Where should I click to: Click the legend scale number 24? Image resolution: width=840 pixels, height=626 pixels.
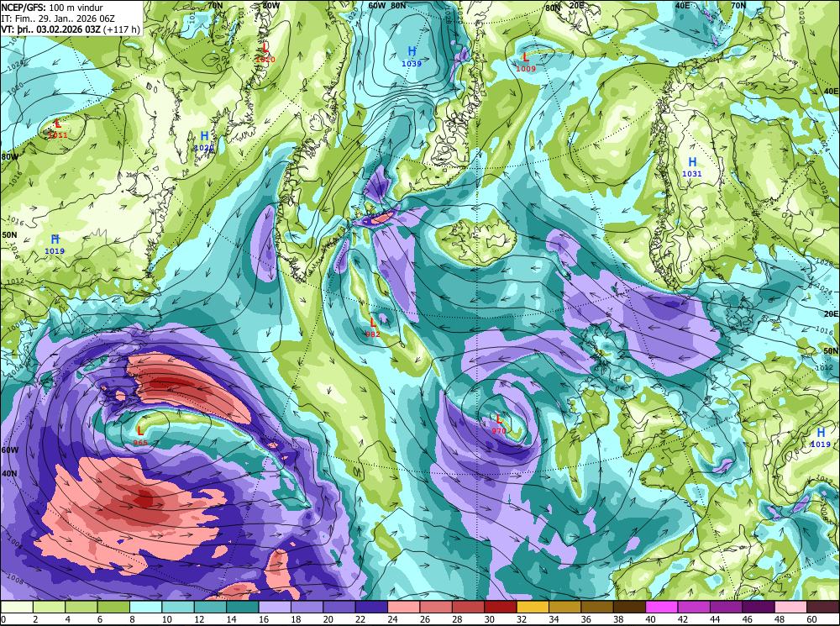[x=392, y=619]
